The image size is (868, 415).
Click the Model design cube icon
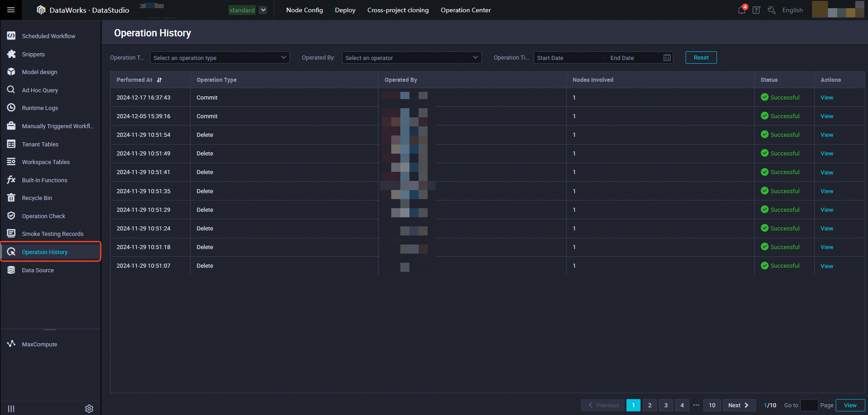11,72
